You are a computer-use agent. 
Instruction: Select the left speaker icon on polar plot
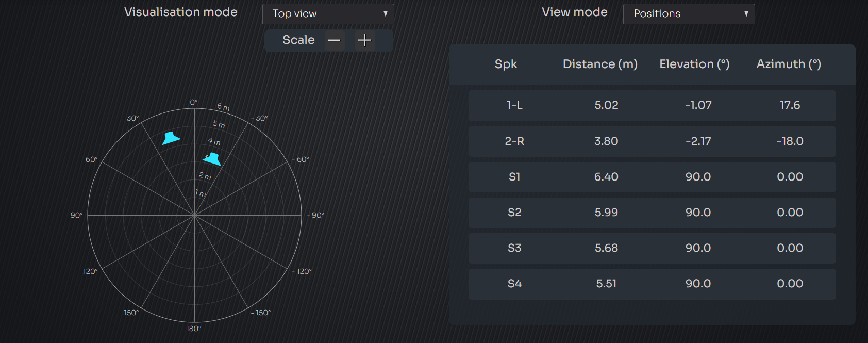(171, 138)
